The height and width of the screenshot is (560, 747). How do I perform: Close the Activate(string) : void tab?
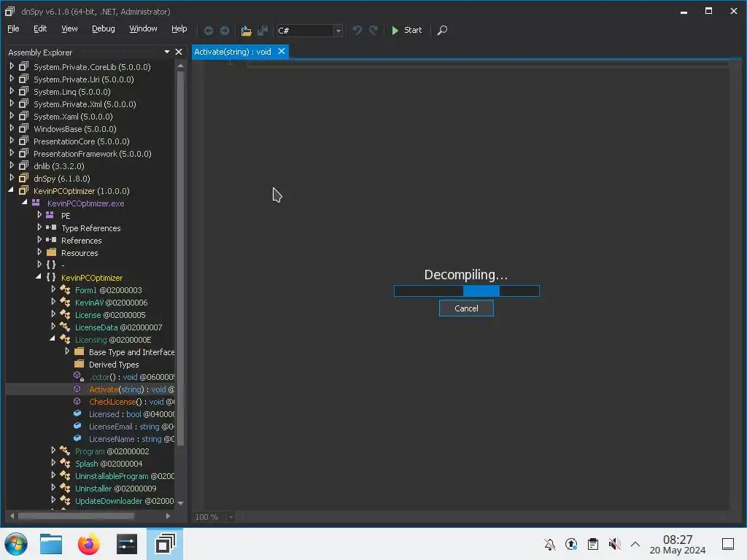pos(282,51)
